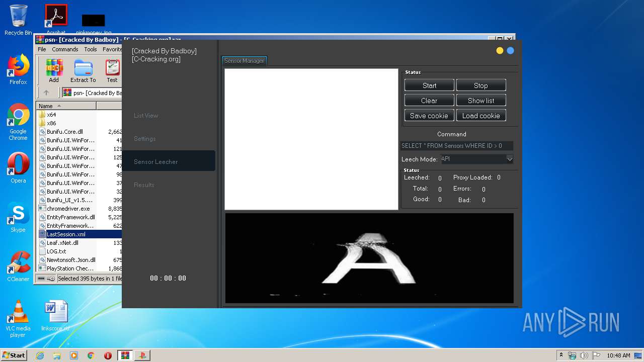
Task: Click the network tray icon
Action: click(x=572, y=355)
